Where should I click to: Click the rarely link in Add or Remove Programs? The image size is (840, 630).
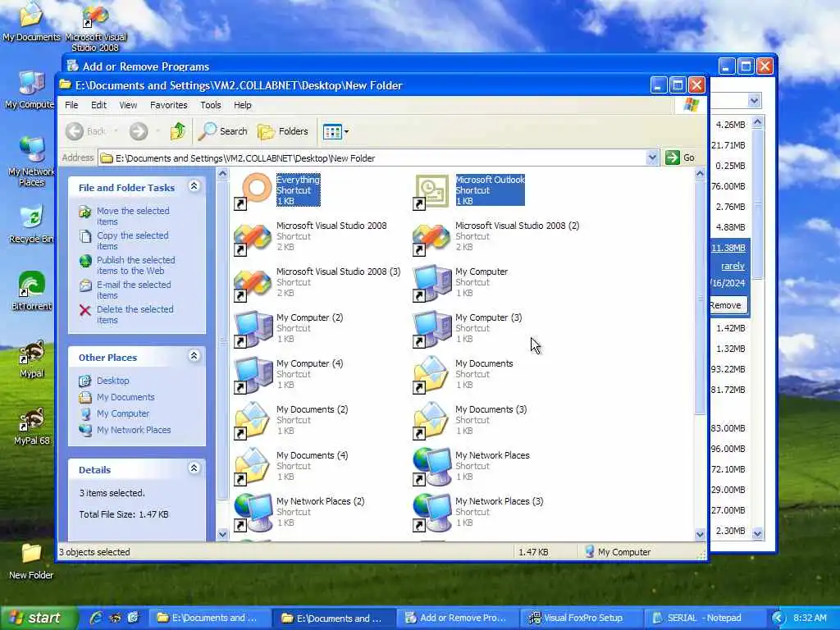pyautogui.click(x=733, y=266)
